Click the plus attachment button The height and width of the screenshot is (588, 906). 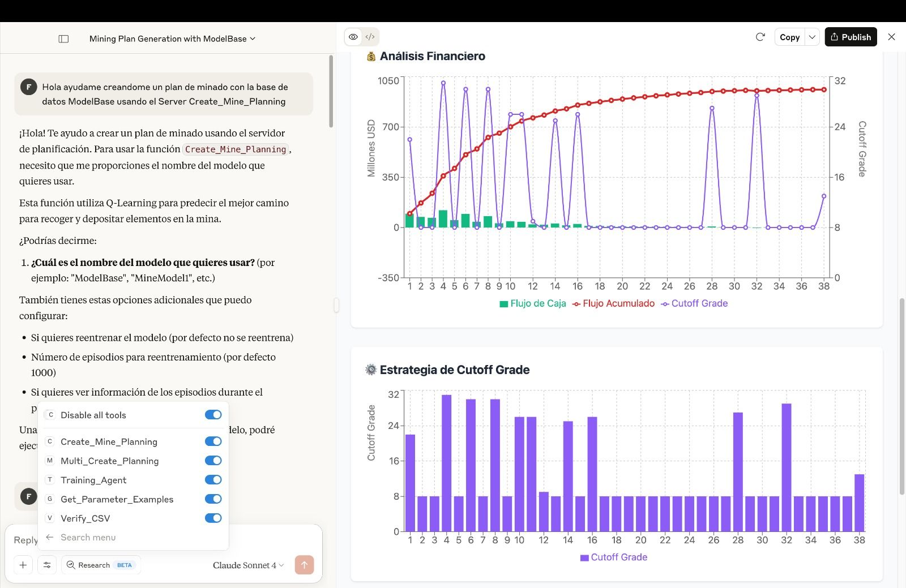(23, 565)
